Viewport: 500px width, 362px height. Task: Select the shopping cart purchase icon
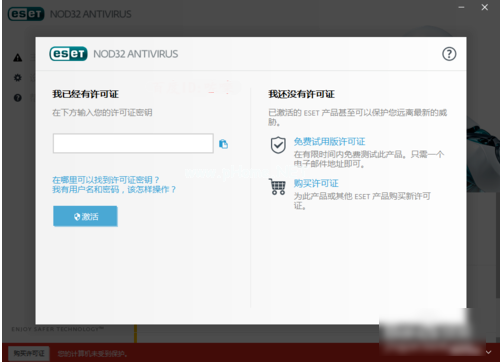click(x=277, y=187)
